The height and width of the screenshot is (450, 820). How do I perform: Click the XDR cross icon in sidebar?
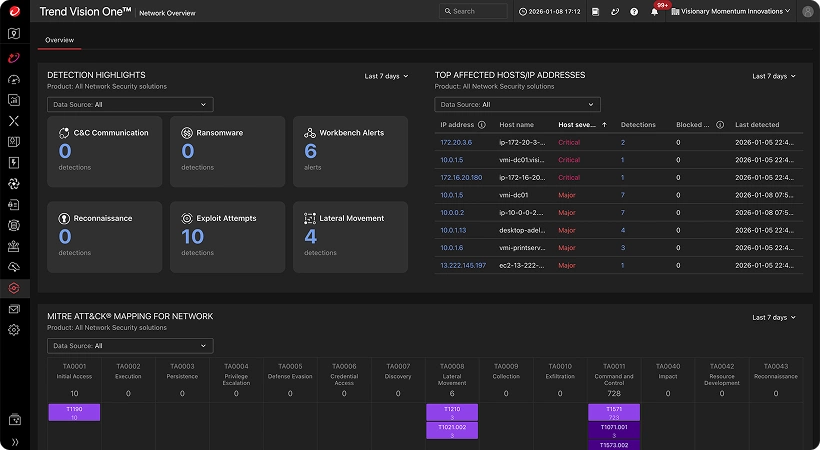click(14, 120)
